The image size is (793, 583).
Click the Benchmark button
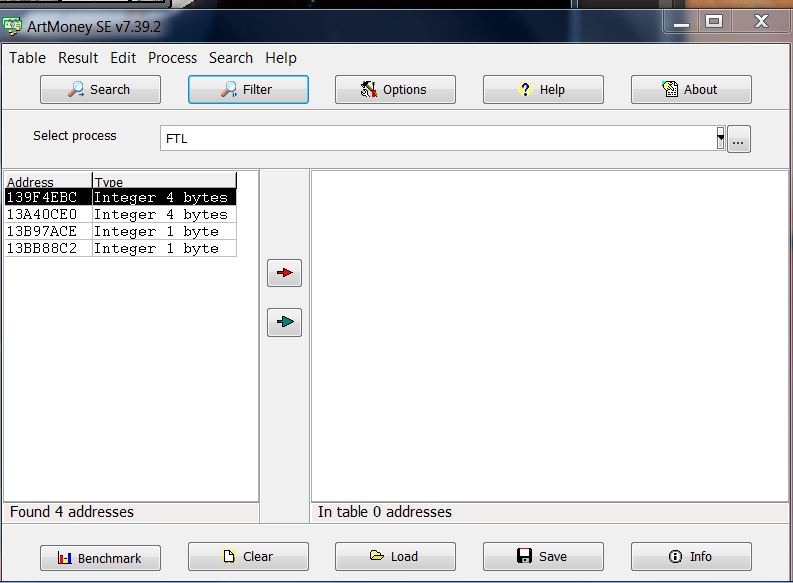click(100, 558)
